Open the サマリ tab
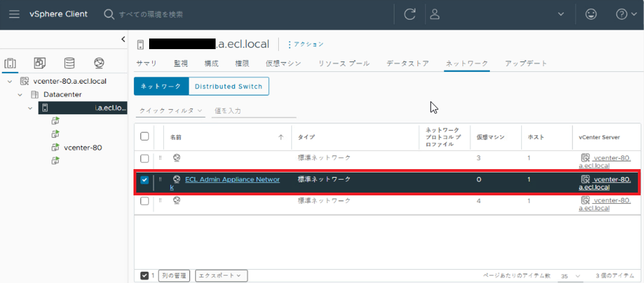The image size is (644, 283). [147, 64]
